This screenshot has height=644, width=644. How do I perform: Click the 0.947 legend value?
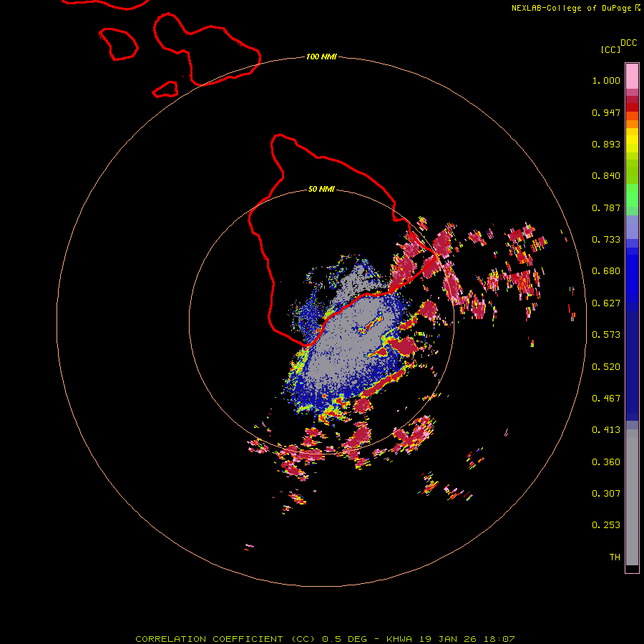point(606,112)
